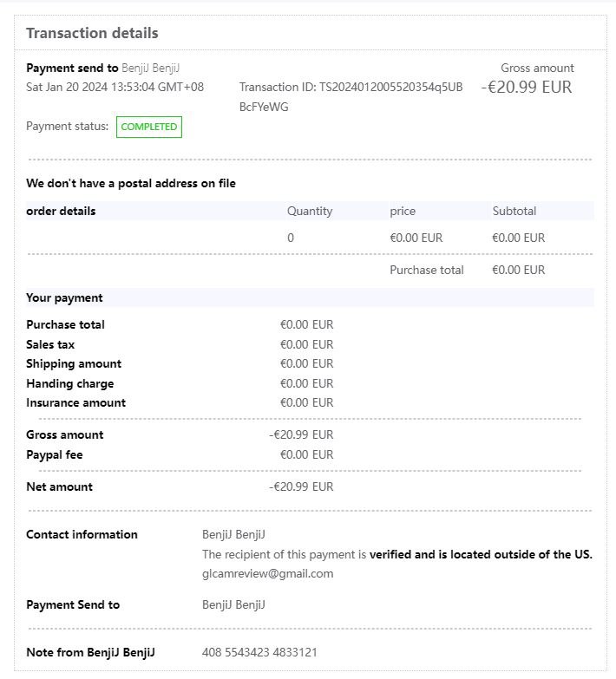Click the note number 408 5543423 4833121
This screenshot has height=679, width=616.
(x=259, y=652)
